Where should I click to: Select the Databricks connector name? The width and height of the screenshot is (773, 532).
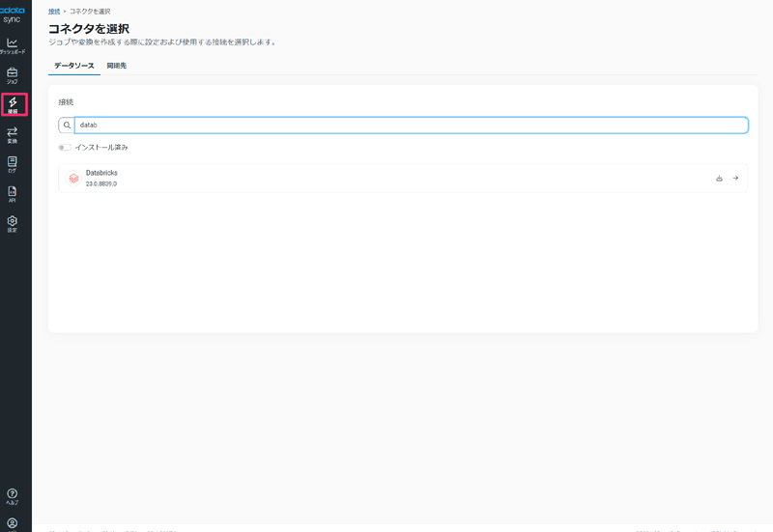(101, 173)
